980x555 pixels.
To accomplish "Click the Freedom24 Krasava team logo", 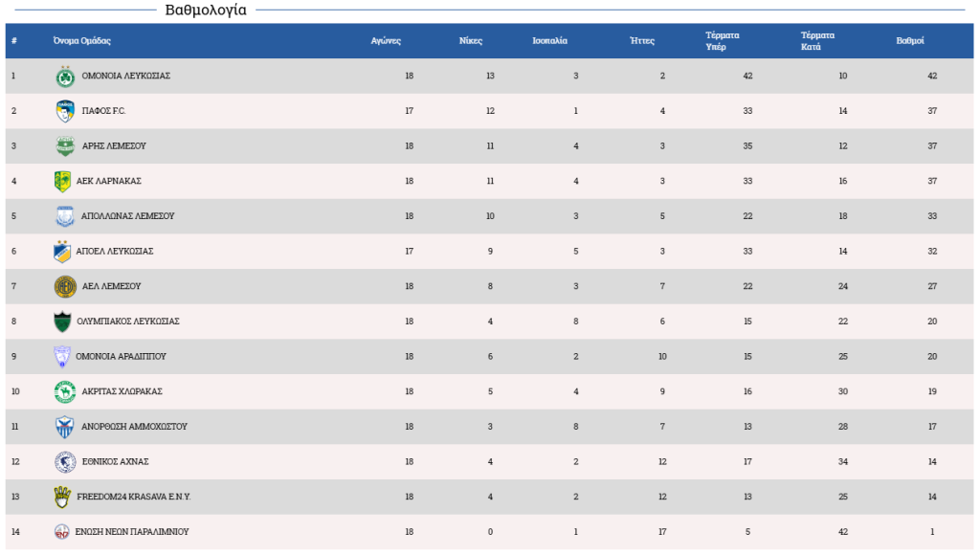I will click(x=62, y=497).
